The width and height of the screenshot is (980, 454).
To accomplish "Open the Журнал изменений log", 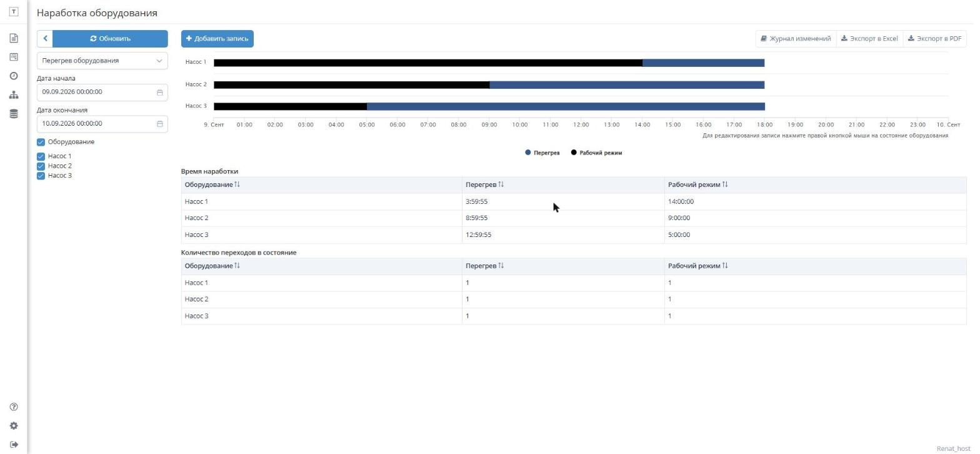I will 796,39.
